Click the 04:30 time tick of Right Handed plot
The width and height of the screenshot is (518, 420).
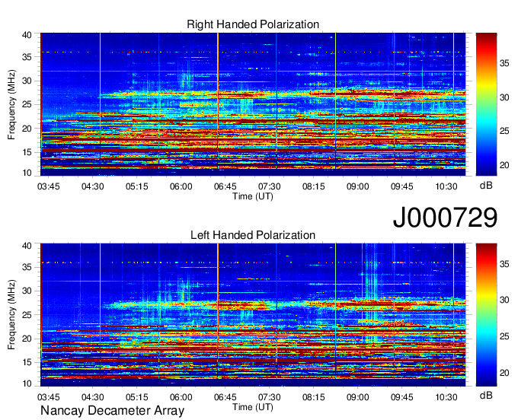(x=92, y=186)
